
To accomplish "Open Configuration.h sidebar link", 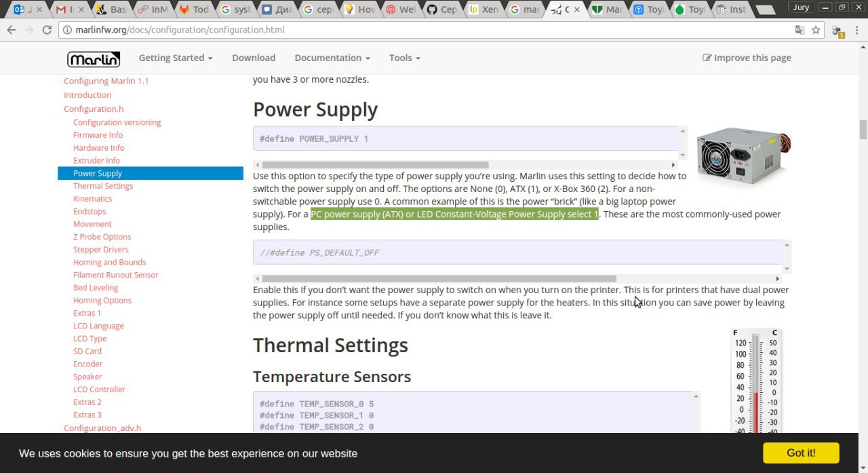I will [x=94, y=109].
